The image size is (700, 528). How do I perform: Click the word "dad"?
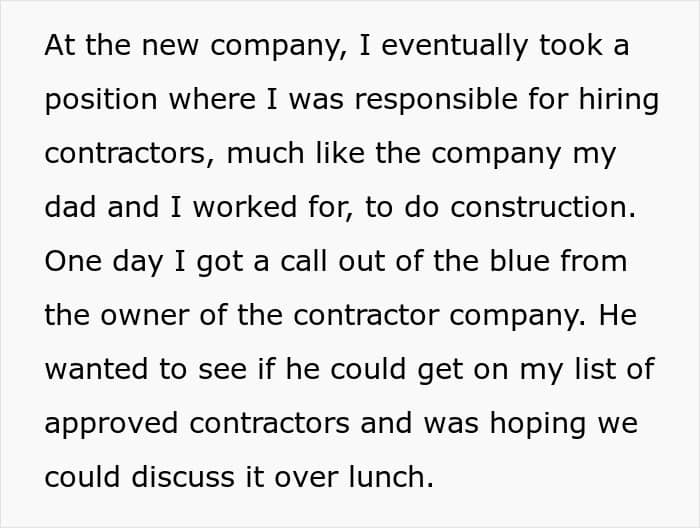tap(70, 207)
